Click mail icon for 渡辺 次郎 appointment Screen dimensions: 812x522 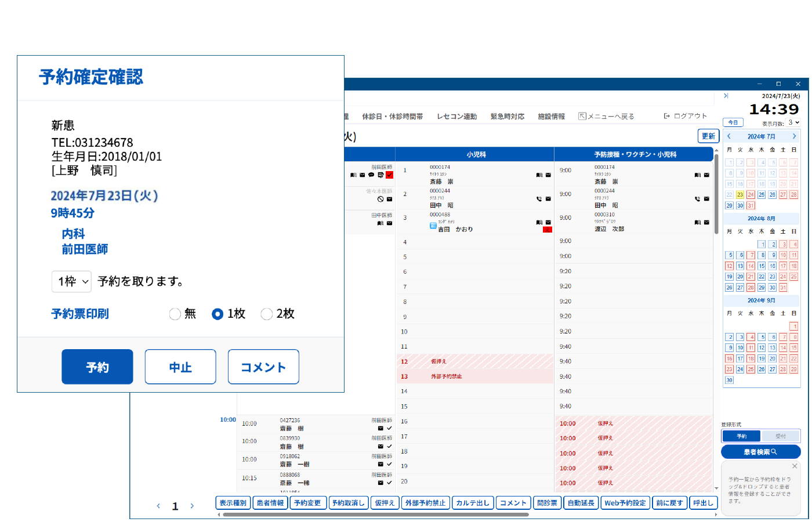(x=706, y=223)
